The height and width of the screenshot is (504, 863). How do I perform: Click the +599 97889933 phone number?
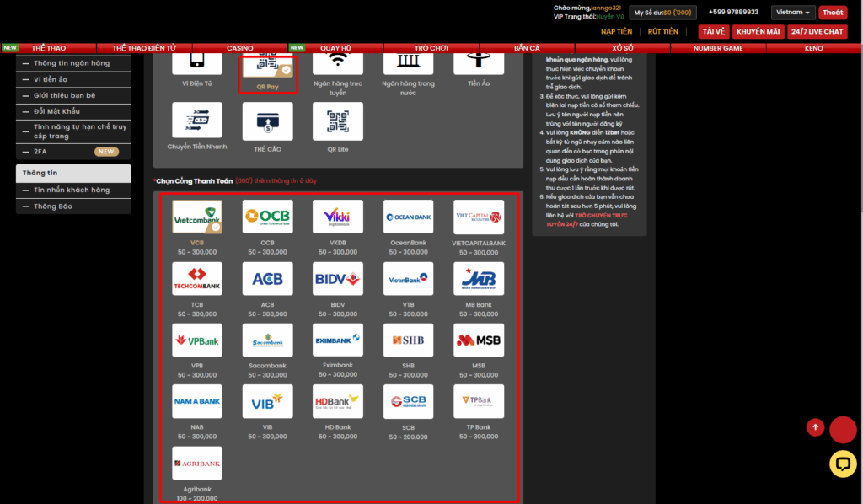coord(733,12)
